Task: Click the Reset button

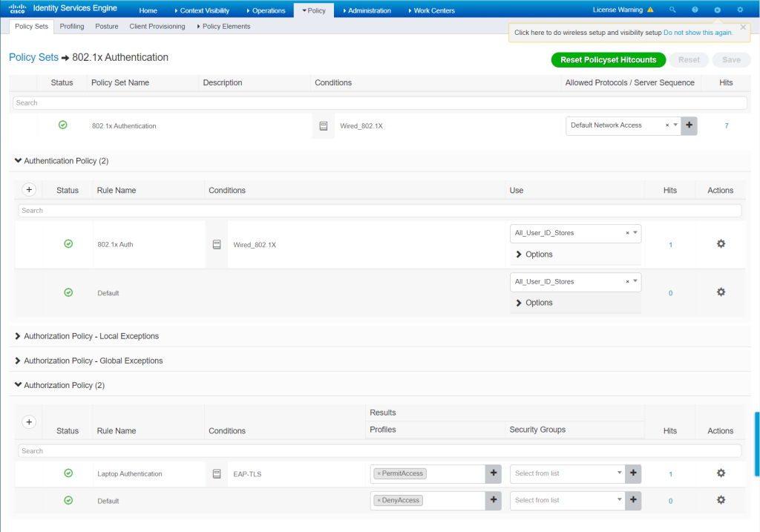Action: coord(689,59)
